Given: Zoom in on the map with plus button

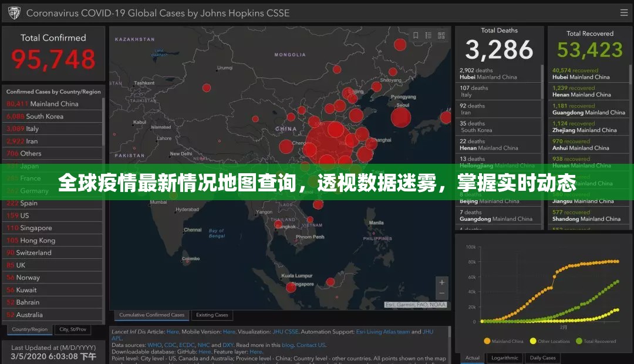Looking at the screenshot, I should [442, 282].
